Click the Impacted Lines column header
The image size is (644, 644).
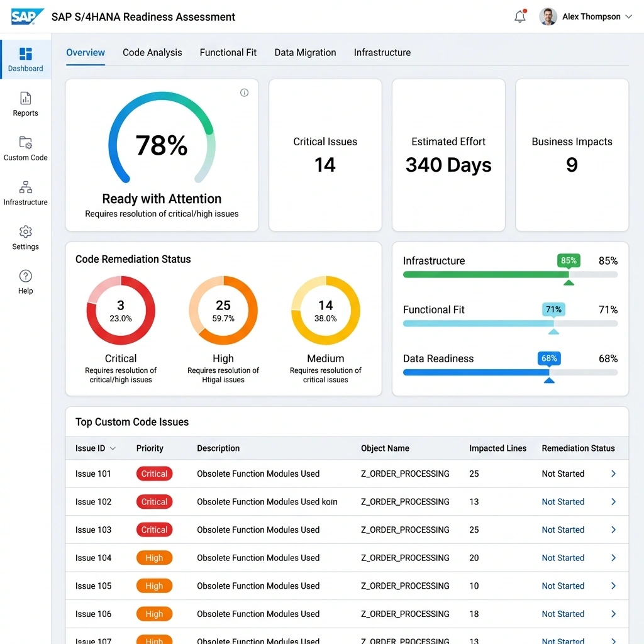497,448
